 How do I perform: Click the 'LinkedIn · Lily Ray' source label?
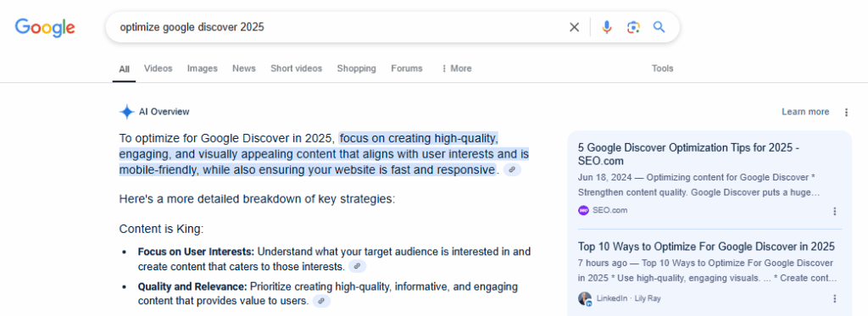point(629,299)
